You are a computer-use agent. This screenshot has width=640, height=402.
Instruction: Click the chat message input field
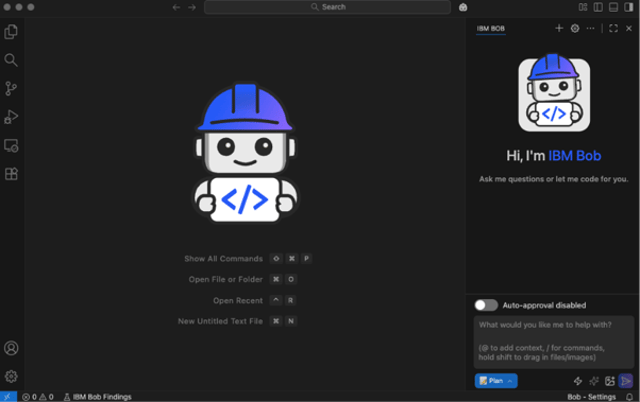coord(554,342)
